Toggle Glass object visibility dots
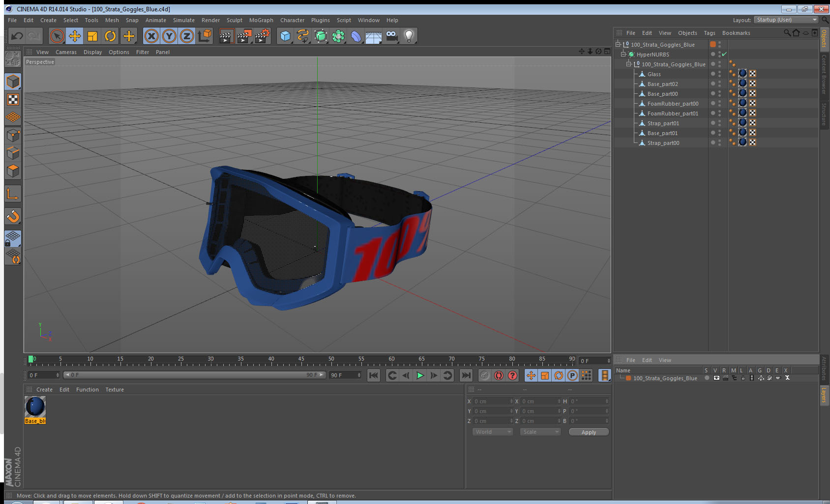Viewport: 830px width, 504px height. pos(719,74)
